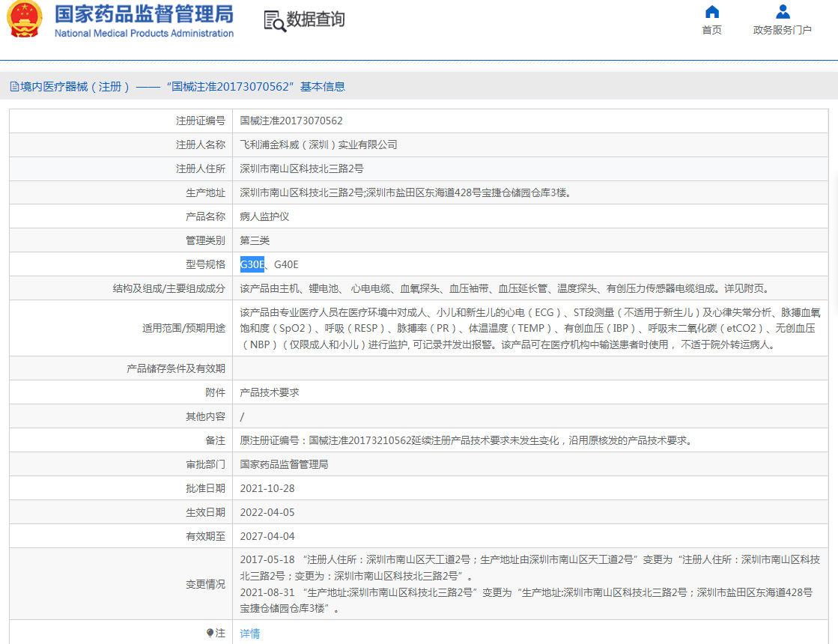This screenshot has height=644, width=838.
Task: Click approval department value 国家药品监督管理局
Action: pos(284,464)
